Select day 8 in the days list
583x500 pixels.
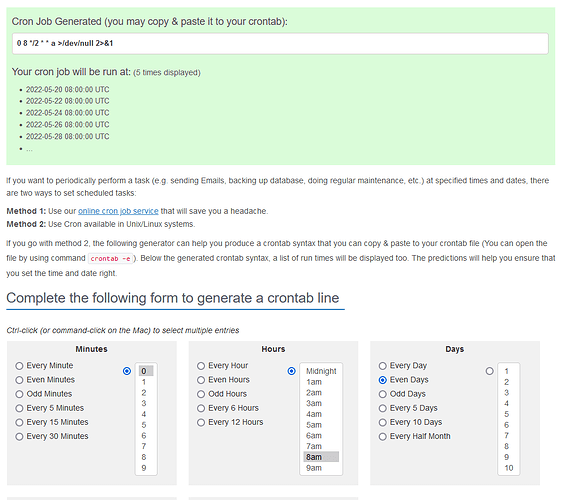pos(509,446)
